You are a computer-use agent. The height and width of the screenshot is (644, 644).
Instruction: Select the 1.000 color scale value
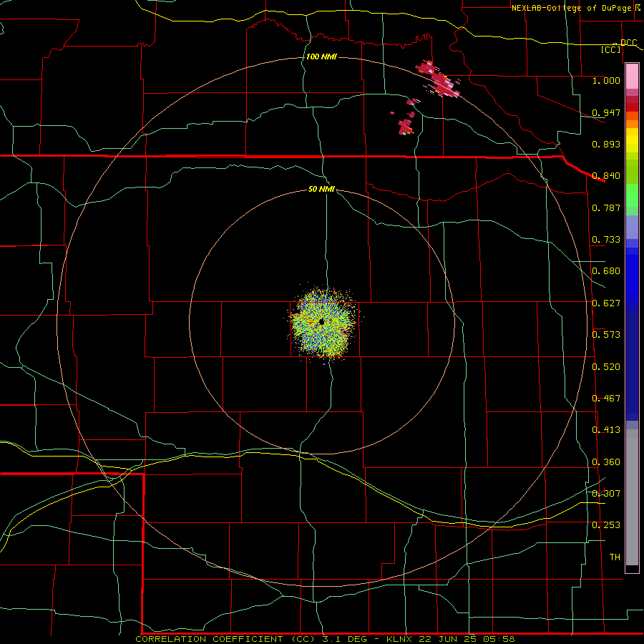(606, 80)
